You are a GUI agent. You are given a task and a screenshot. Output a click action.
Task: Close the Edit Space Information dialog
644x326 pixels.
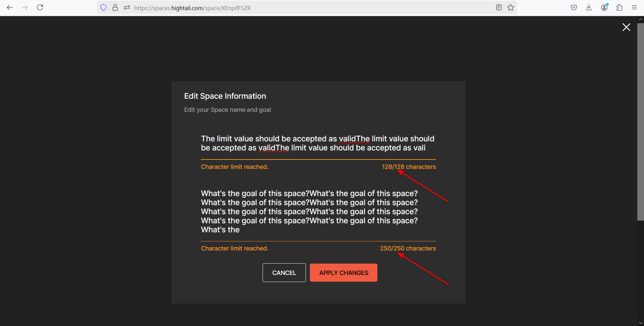(x=626, y=27)
